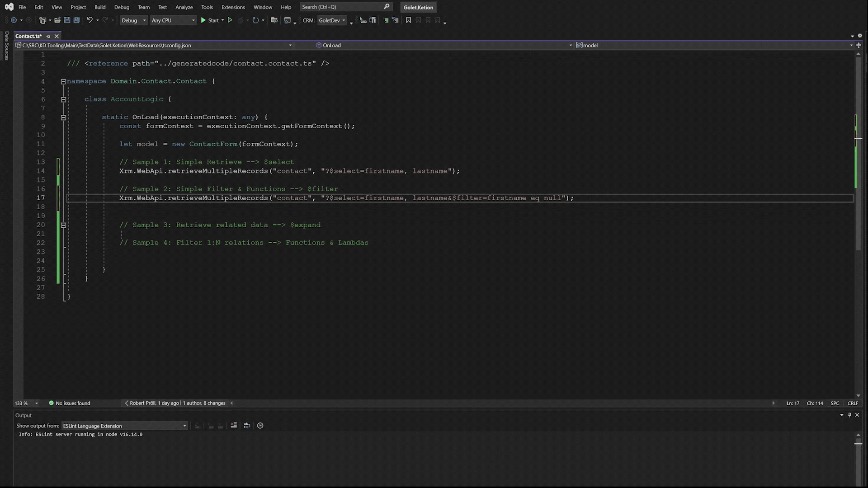The height and width of the screenshot is (488, 868).
Task: Click the editor horizontal scroll left arrow
Action: coord(231,403)
